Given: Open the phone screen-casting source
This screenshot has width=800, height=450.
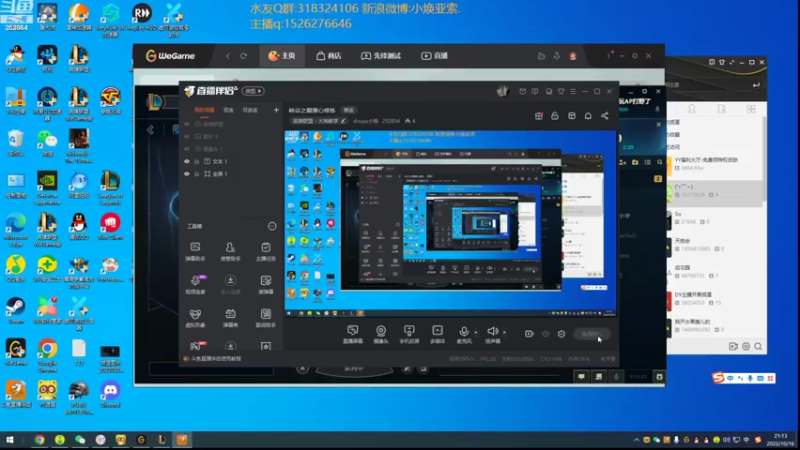Looking at the screenshot, I should tap(409, 334).
